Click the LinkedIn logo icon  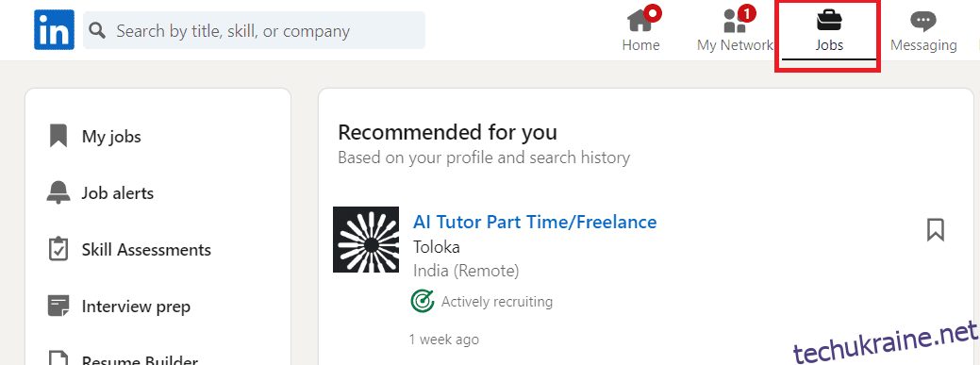click(x=54, y=30)
